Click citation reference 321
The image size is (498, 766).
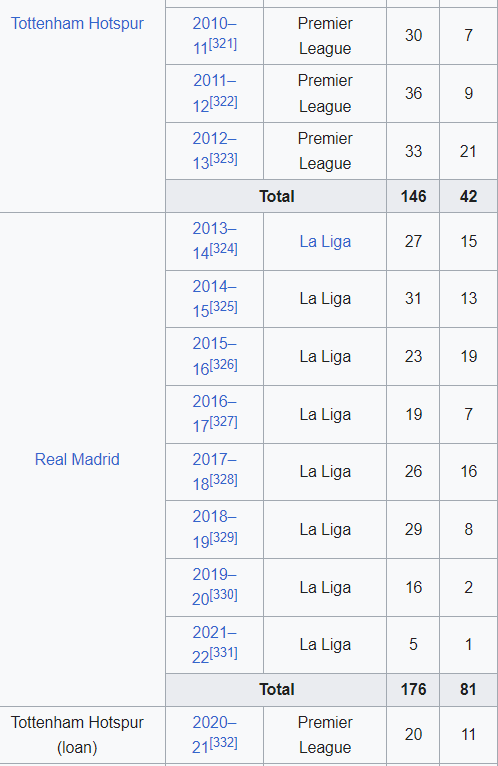223,44
